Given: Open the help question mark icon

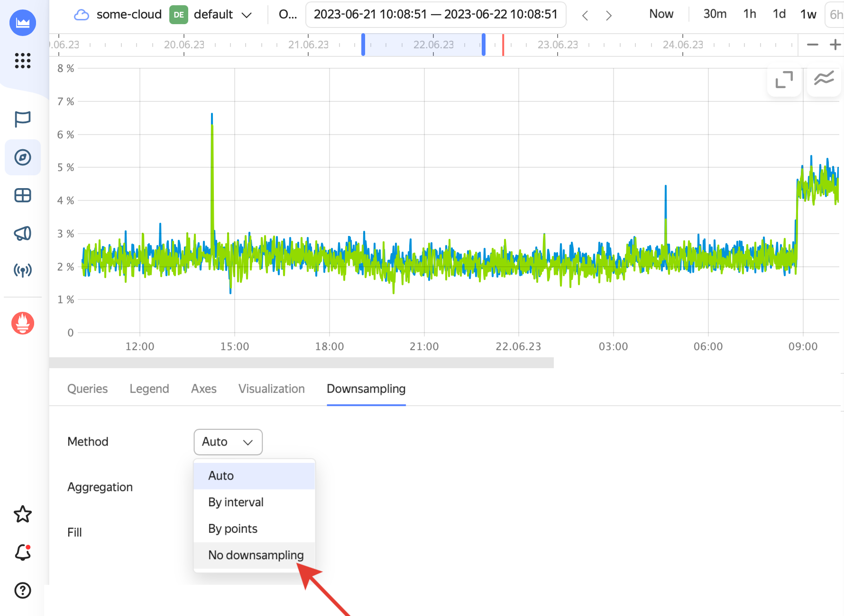Looking at the screenshot, I should click(22, 590).
